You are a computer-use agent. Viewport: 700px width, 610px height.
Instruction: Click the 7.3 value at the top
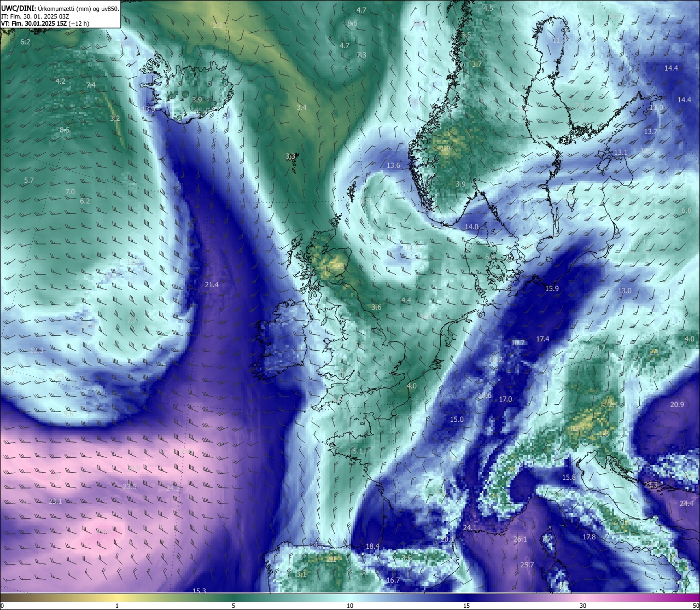[x=361, y=55]
